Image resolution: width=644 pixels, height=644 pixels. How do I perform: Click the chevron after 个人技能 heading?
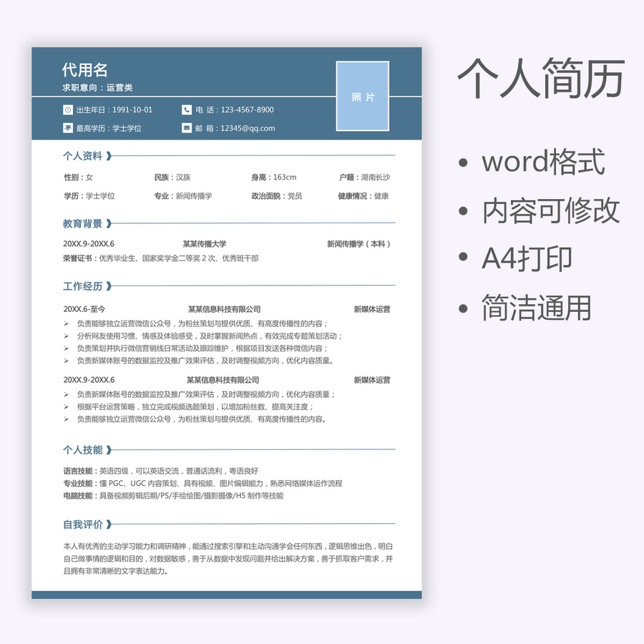click(109, 450)
